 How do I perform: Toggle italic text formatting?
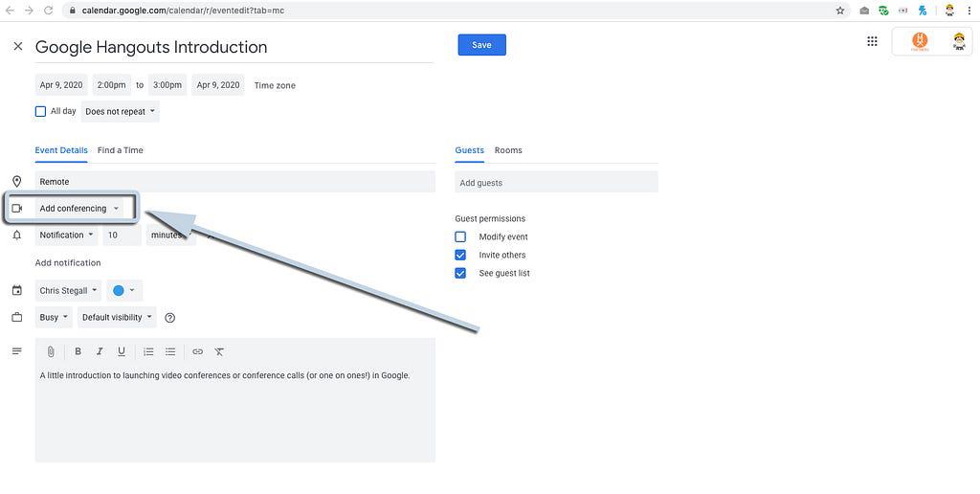pyautogui.click(x=100, y=351)
